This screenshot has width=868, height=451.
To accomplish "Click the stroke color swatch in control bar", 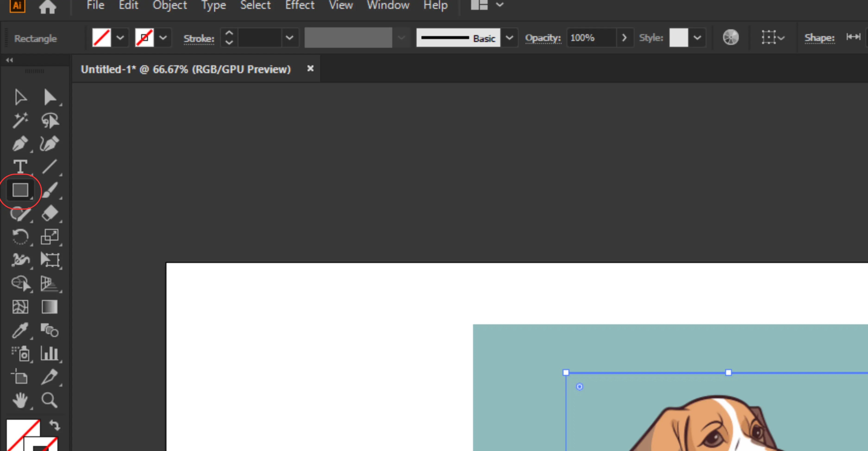I will 144,38.
